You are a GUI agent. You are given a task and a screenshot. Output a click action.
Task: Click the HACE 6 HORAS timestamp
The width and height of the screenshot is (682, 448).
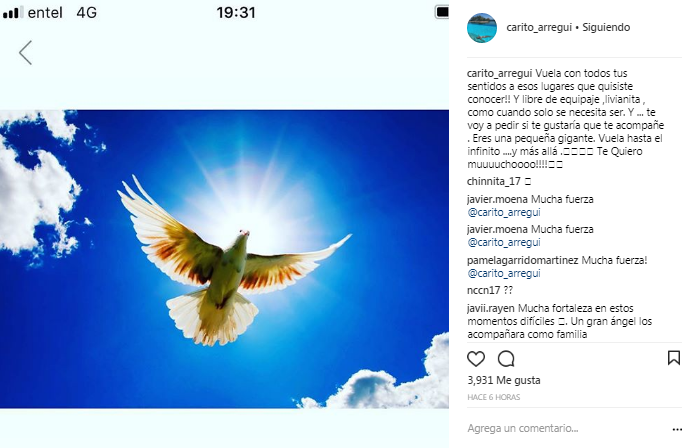click(494, 397)
